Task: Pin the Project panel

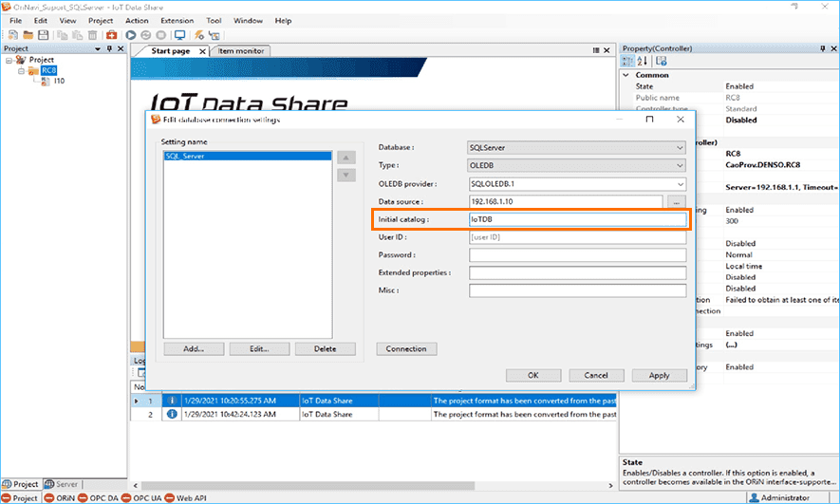Action: [x=109, y=48]
